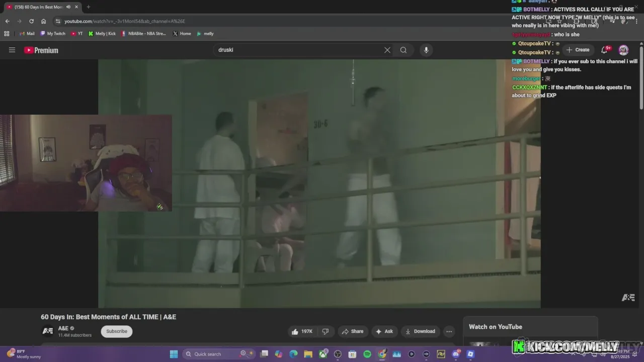Open the weather widget showing 89°F
Image resolution: width=644 pixels, height=362 pixels.
click(x=24, y=354)
